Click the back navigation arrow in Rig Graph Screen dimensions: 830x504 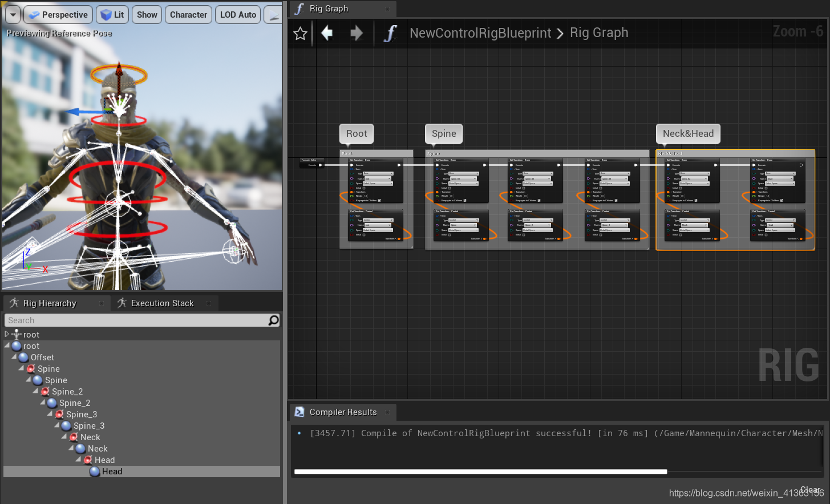coord(326,33)
